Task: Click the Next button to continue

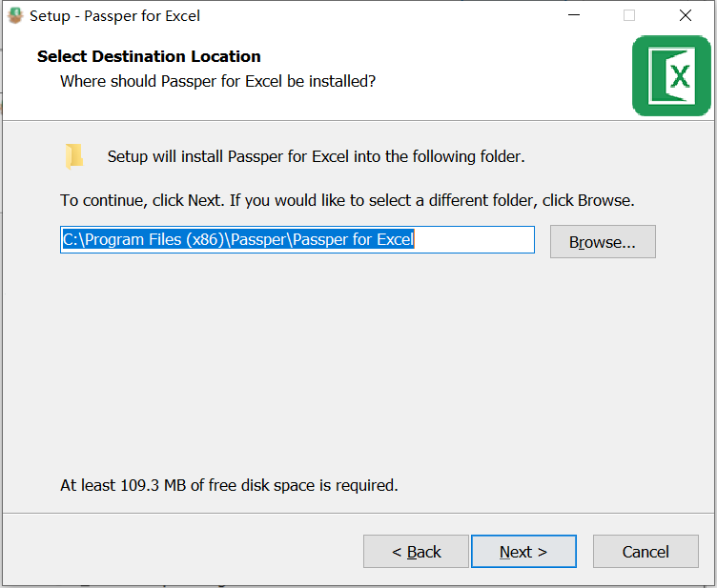Action: coord(523,552)
